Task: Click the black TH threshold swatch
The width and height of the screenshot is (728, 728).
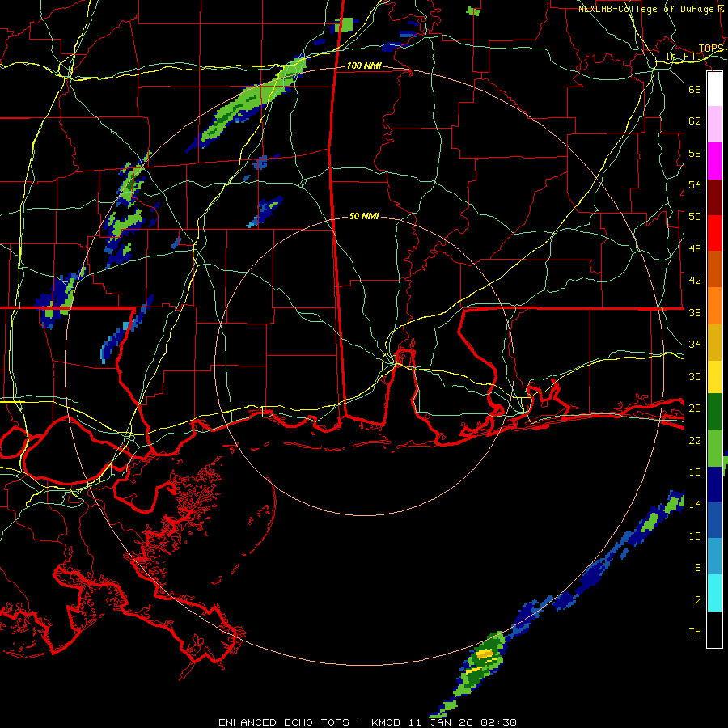Action: [x=714, y=629]
